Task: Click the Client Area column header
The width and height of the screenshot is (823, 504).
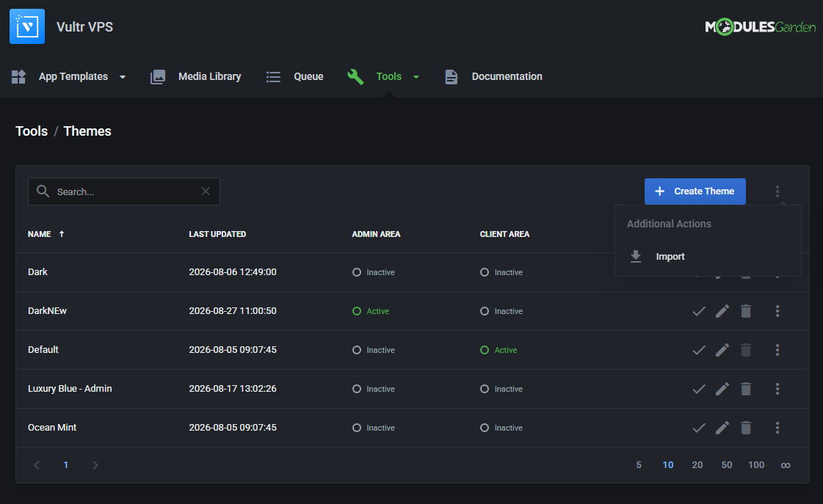Action: (x=504, y=234)
